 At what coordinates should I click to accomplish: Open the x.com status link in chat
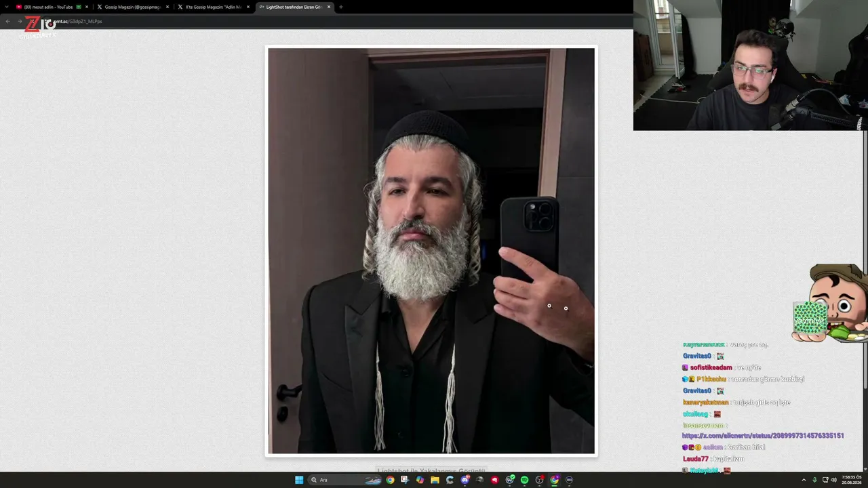(763, 436)
